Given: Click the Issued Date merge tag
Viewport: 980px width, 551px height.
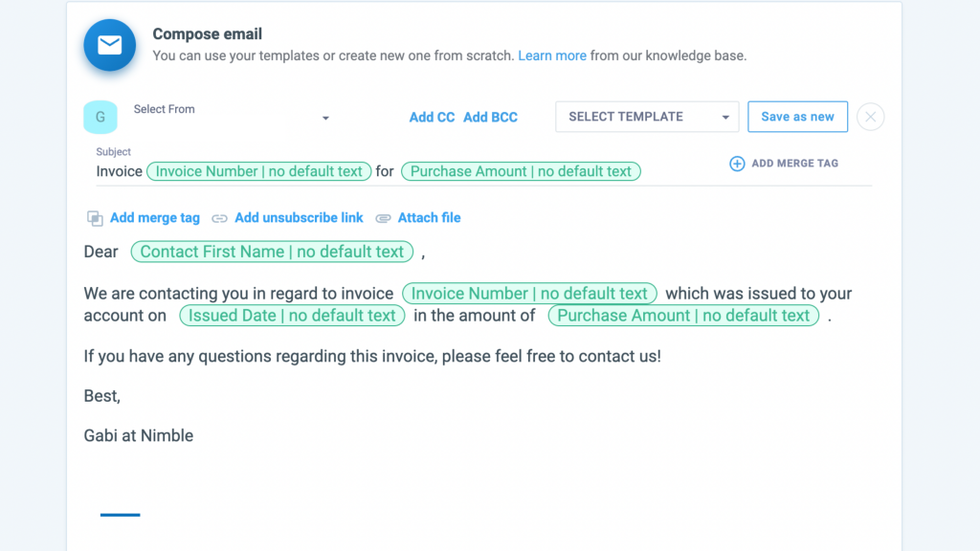Looking at the screenshot, I should pyautogui.click(x=292, y=316).
